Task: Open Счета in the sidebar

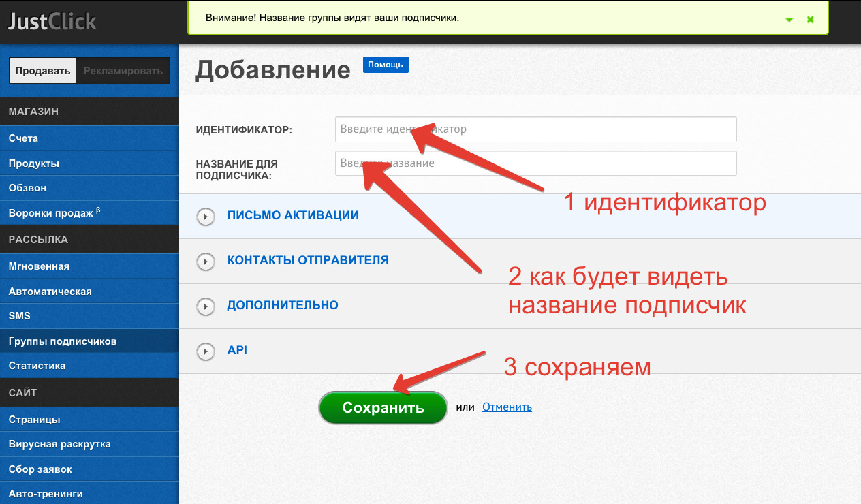Action: coord(89,138)
